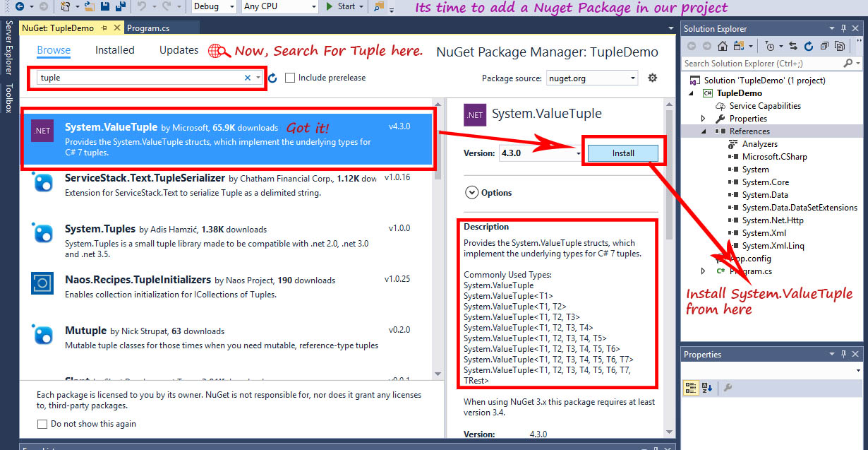Click Property Pages wrench icon
The width and height of the screenshot is (868, 450).
coord(728,387)
